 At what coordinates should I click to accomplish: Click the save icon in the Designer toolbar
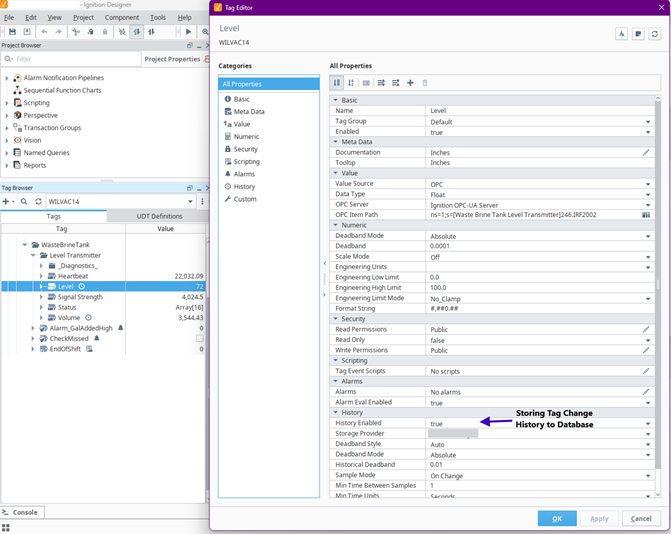(x=11, y=32)
